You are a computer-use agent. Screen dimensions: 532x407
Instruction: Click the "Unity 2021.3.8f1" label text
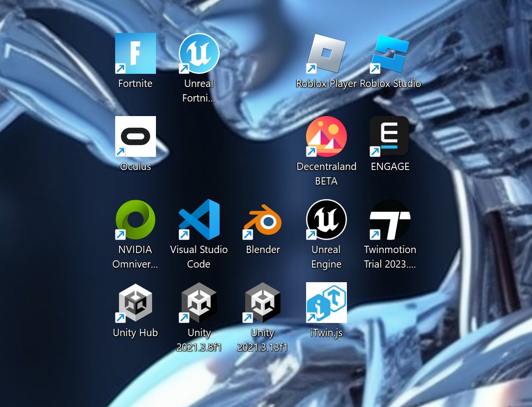pos(199,340)
